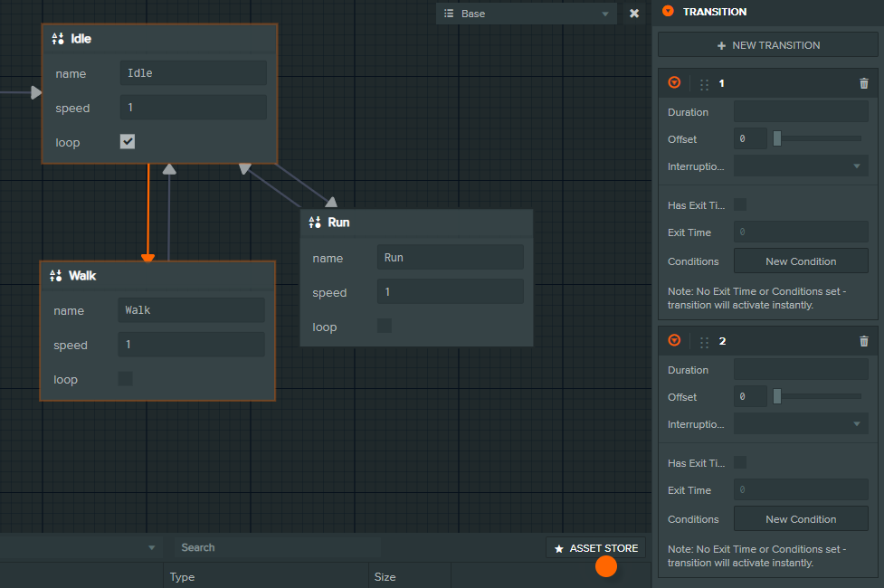The height and width of the screenshot is (588, 884).
Task: Collapse transition 2 details
Action: point(674,341)
